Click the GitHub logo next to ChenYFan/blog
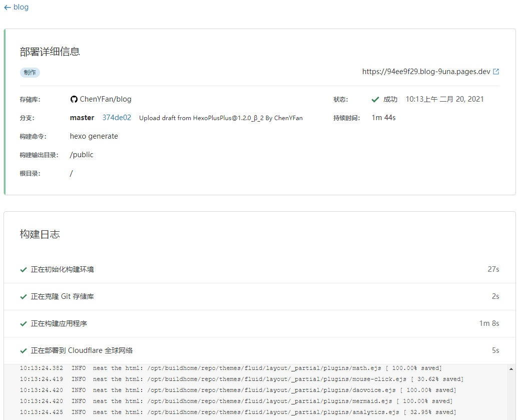Image resolution: width=519 pixels, height=420 pixels. pos(74,99)
